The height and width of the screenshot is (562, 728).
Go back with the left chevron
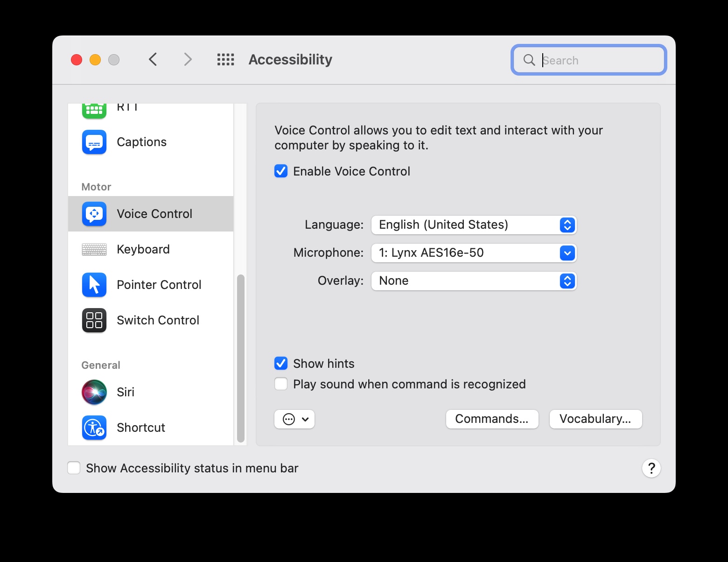[153, 59]
